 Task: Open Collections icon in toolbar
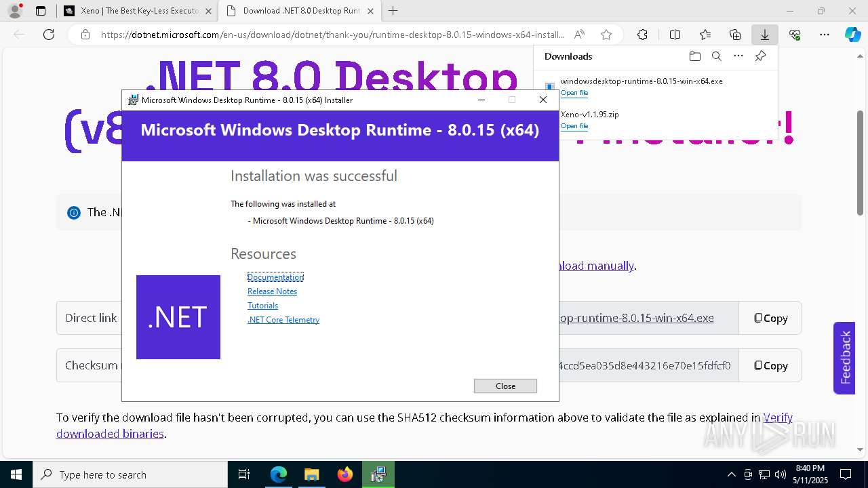735,35
